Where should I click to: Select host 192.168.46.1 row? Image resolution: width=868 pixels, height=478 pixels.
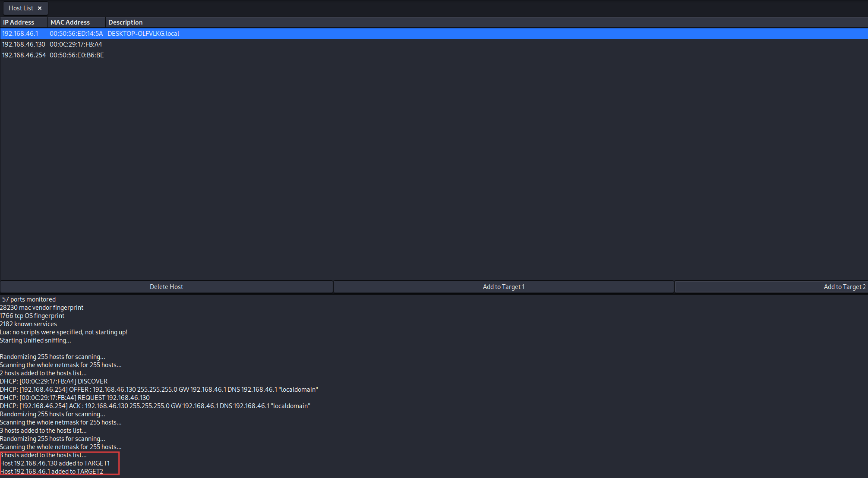pyautogui.click(x=20, y=34)
